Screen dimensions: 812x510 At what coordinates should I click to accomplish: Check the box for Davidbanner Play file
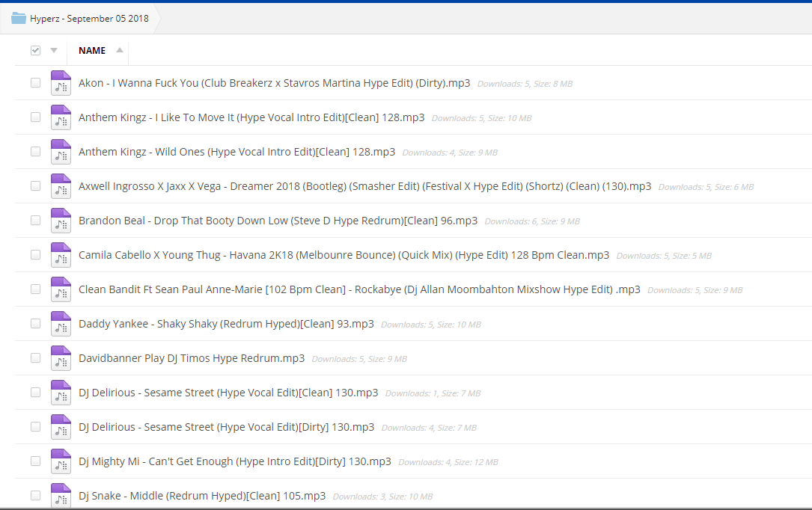[35, 358]
